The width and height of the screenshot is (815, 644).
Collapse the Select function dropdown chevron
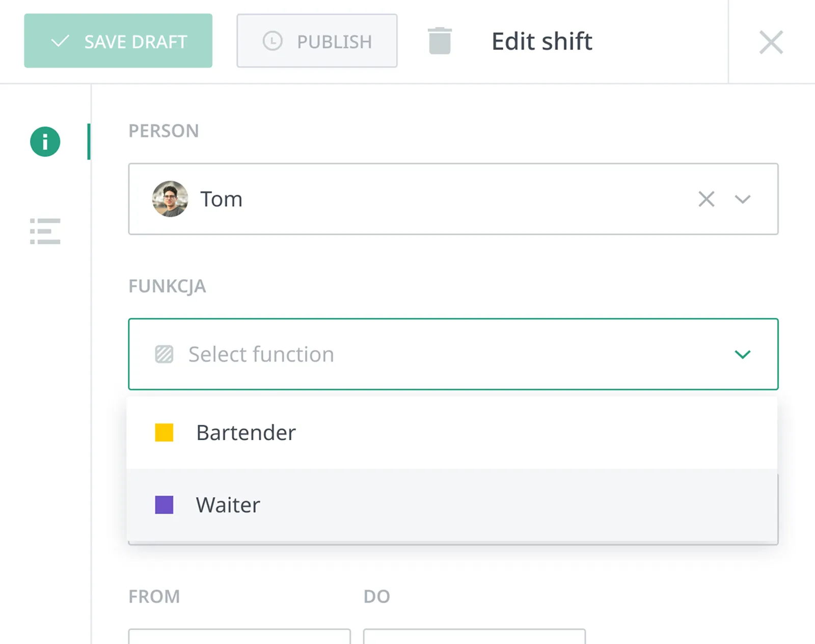(743, 354)
